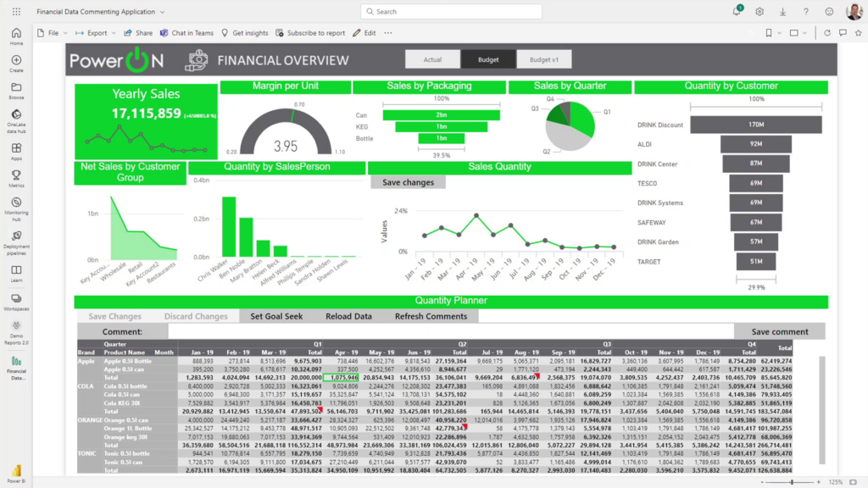Open OneLake data hub

click(x=16, y=121)
